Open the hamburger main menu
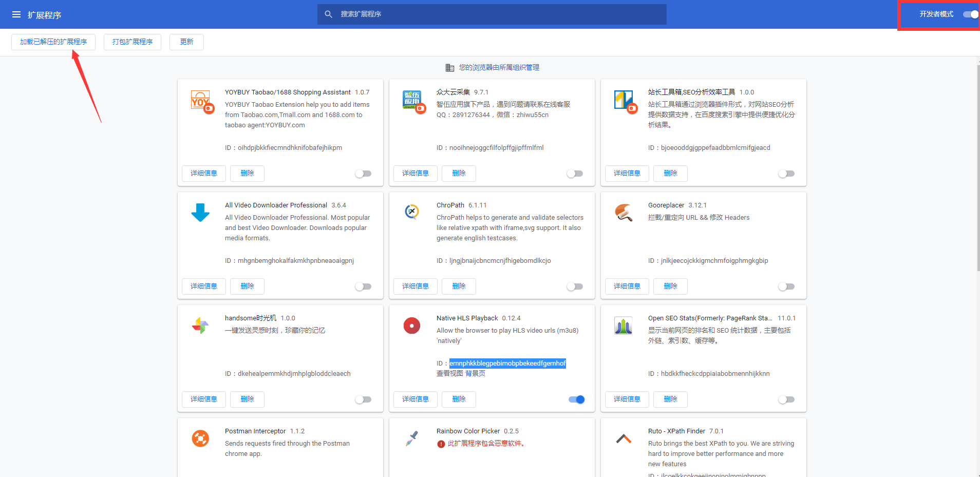Viewport: 980px width, 477px height. point(16,14)
